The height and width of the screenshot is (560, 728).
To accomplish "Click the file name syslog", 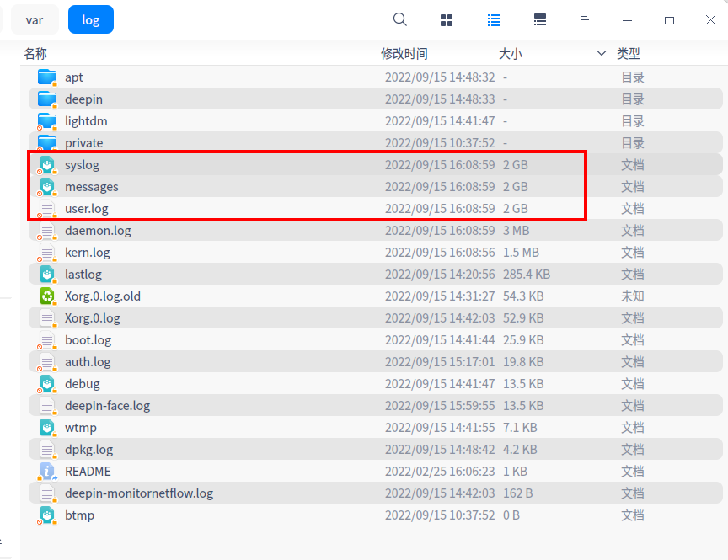I will click(83, 165).
